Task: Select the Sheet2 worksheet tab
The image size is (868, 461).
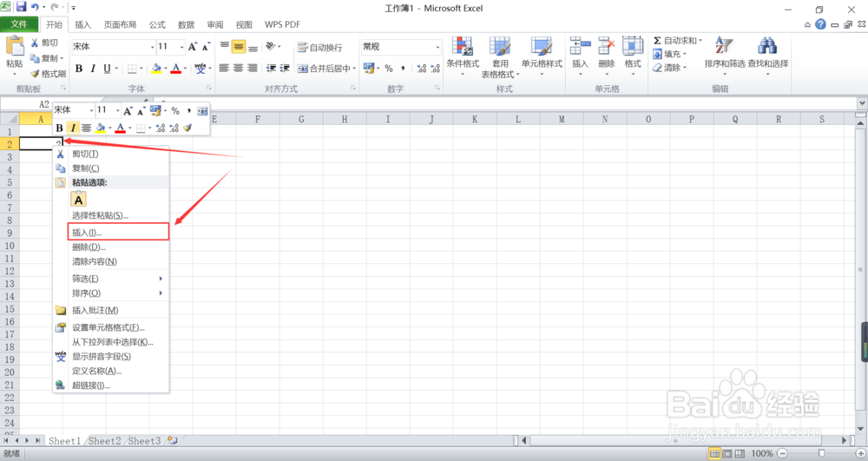Action: point(105,440)
